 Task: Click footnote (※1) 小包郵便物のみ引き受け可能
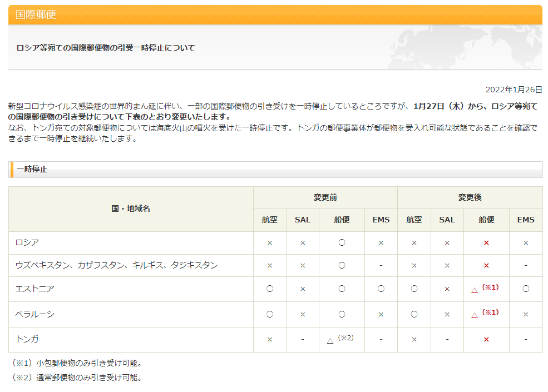pyautogui.click(x=77, y=363)
